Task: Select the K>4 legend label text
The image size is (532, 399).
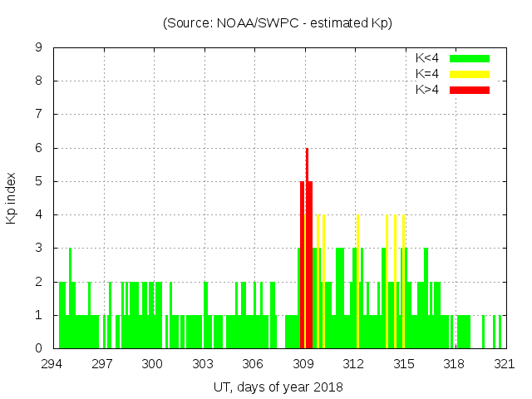Action: (x=427, y=90)
